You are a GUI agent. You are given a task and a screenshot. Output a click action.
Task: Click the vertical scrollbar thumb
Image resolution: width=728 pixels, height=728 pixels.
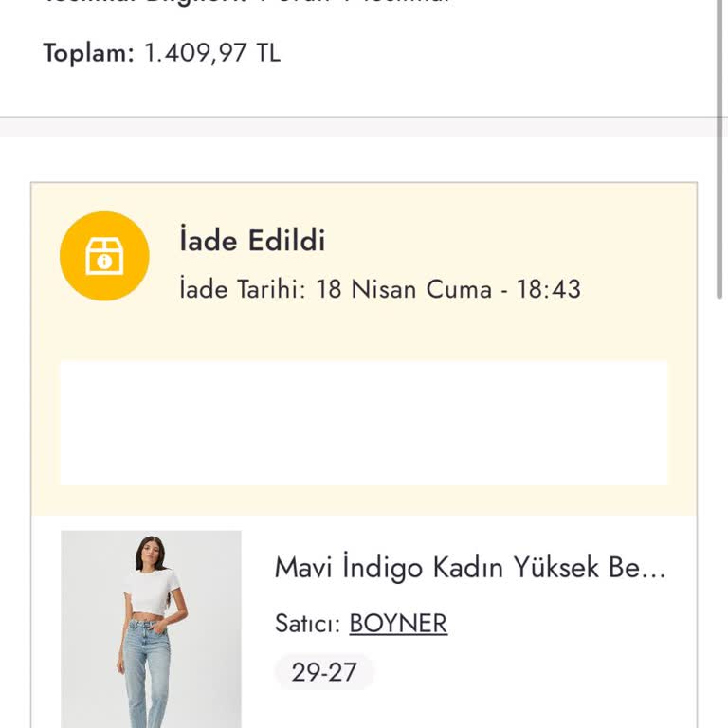(x=719, y=149)
